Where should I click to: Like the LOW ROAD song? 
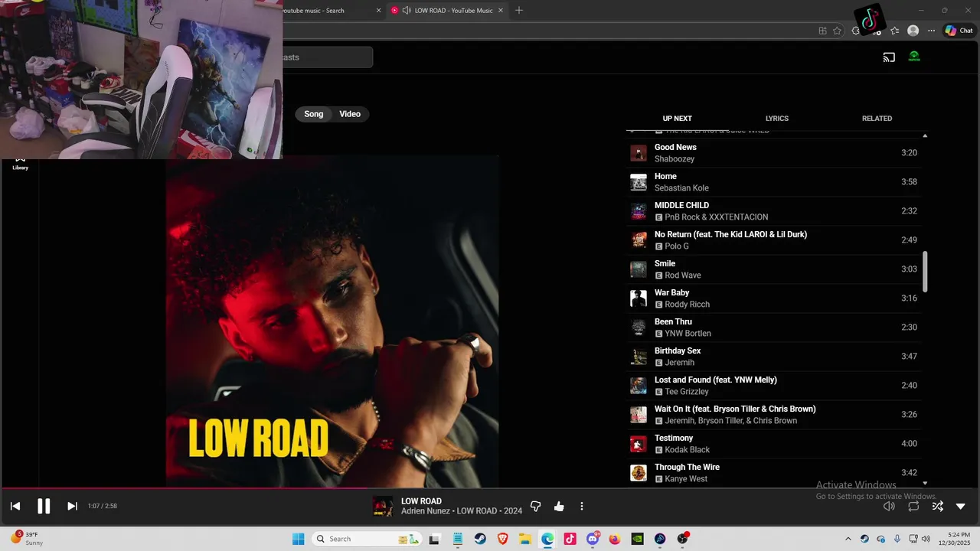tap(559, 506)
